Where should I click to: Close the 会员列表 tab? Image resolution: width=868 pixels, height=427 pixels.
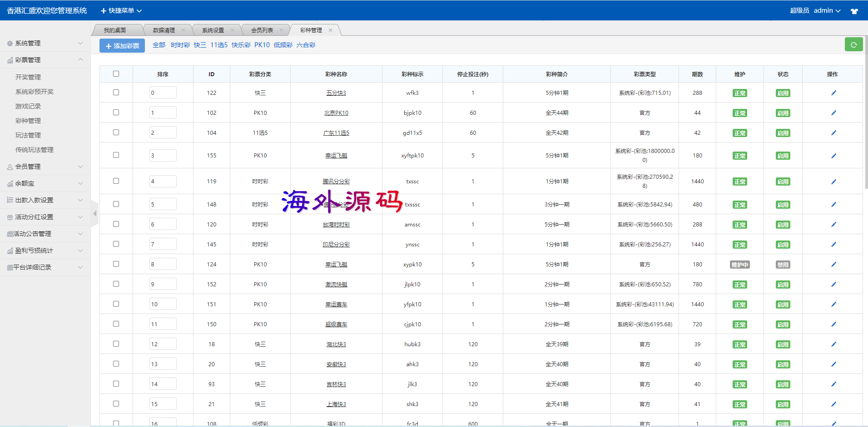[x=281, y=30]
